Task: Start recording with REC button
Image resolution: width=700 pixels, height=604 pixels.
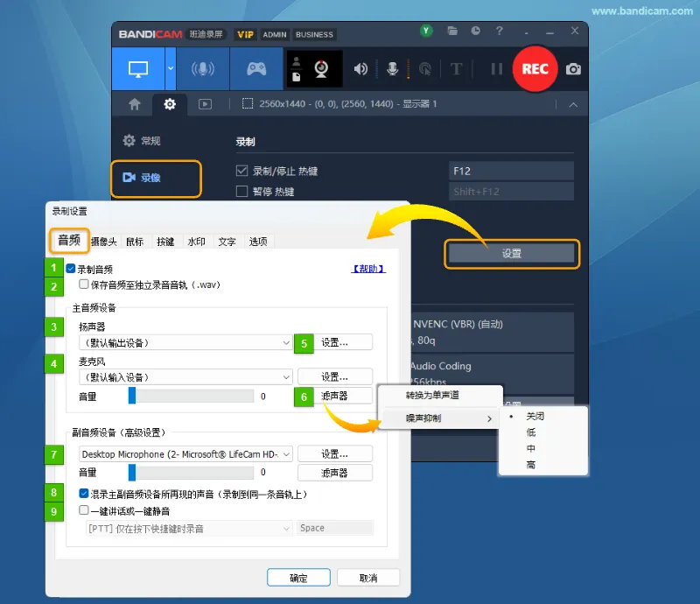Action: [535, 69]
